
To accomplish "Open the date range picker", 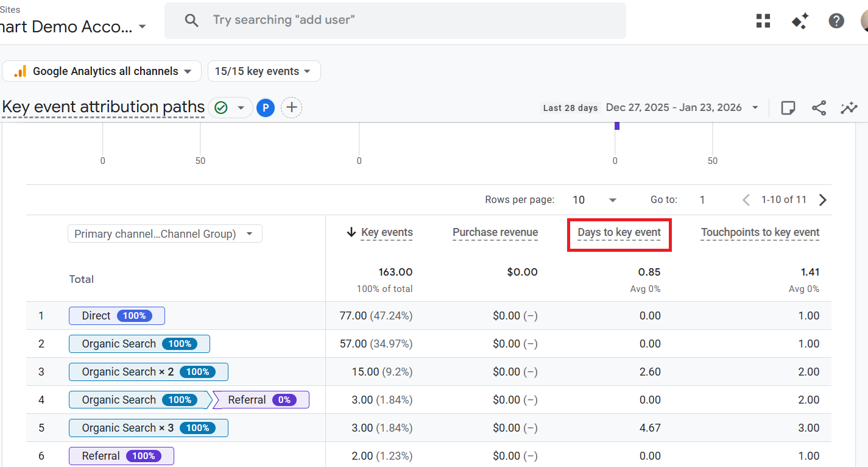I will pos(682,108).
